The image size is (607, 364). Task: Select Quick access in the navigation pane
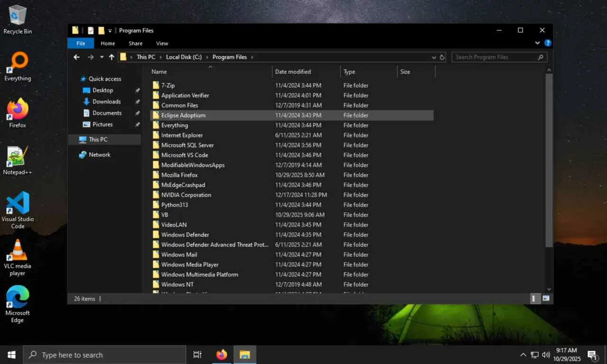pos(105,79)
